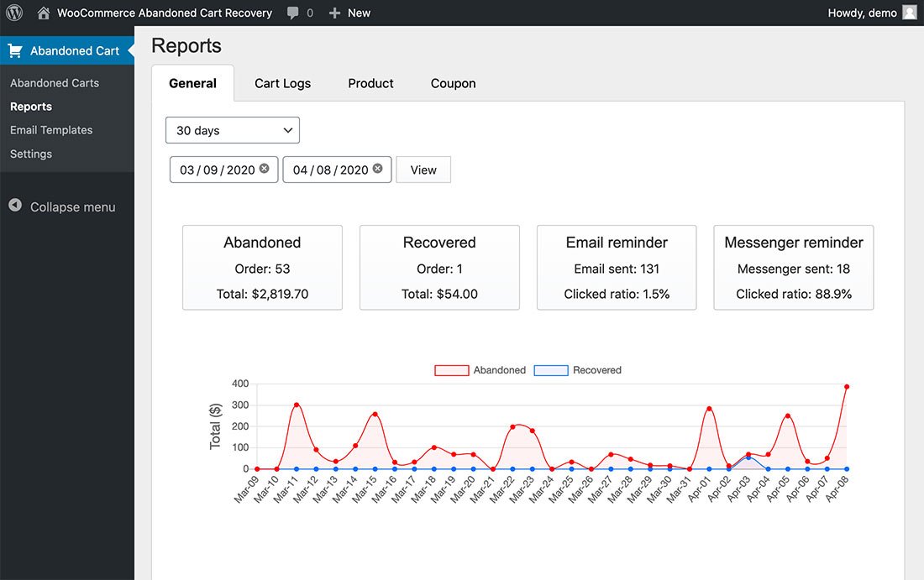
Task: Open the Product tab
Action: pyautogui.click(x=370, y=84)
